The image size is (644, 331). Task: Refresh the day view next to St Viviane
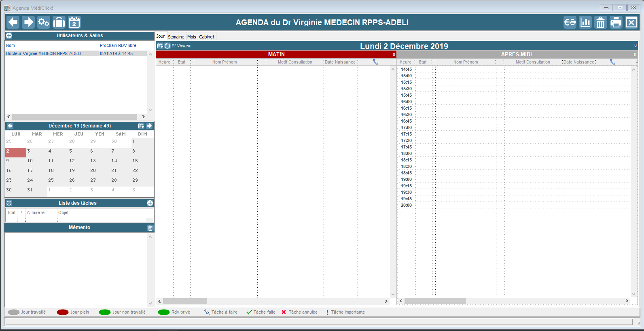click(x=167, y=46)
